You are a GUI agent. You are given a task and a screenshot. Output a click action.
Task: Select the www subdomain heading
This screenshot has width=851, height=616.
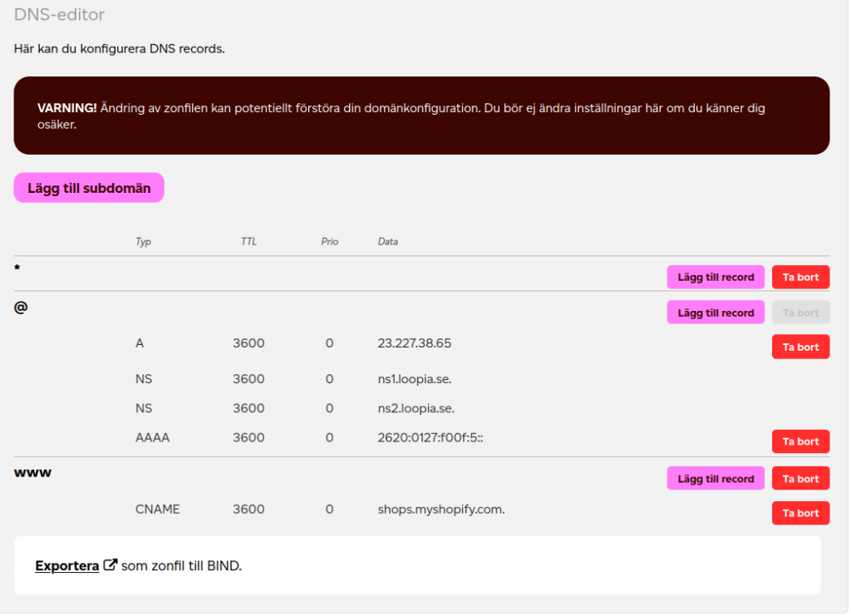coord(32,473)
